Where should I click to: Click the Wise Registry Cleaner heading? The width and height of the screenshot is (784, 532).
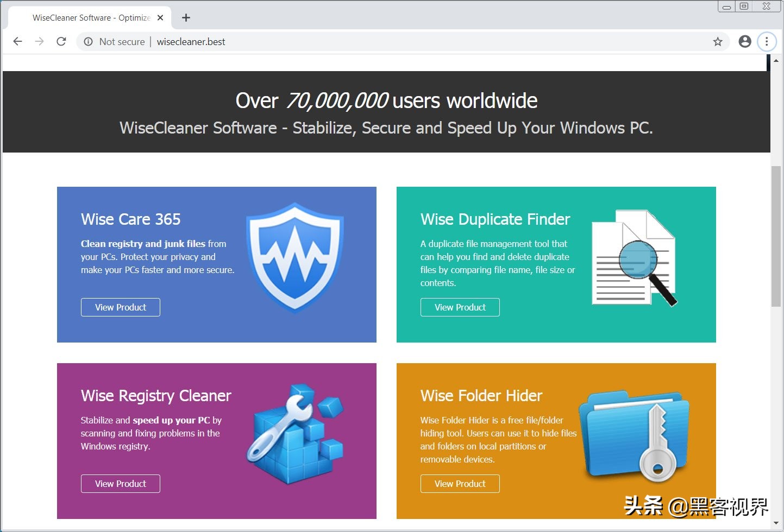[156, 396]
